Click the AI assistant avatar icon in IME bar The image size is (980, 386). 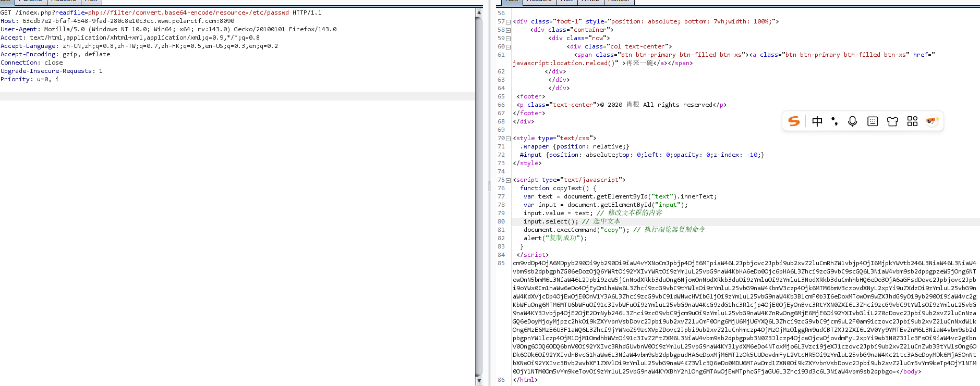pyautogui.click(x=932, y=121)
